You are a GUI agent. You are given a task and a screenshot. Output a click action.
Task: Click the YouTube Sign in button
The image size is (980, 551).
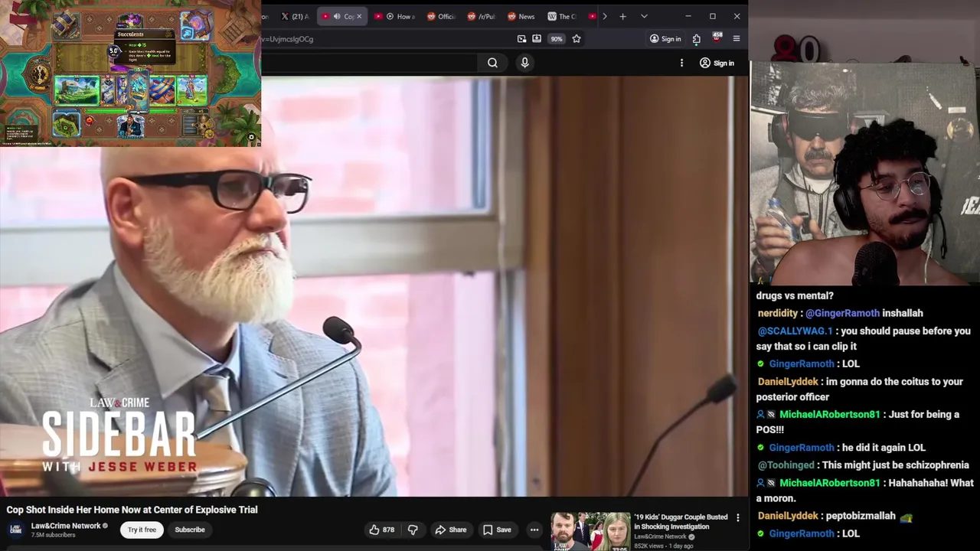pos(717,63)
